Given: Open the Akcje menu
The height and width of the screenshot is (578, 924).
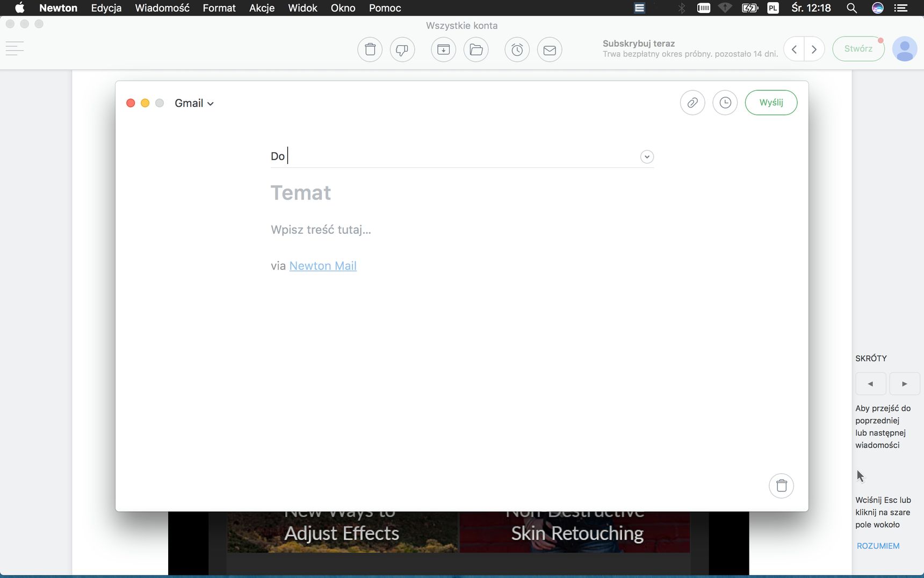Looking at the screenshot, I should click(262, 8).
